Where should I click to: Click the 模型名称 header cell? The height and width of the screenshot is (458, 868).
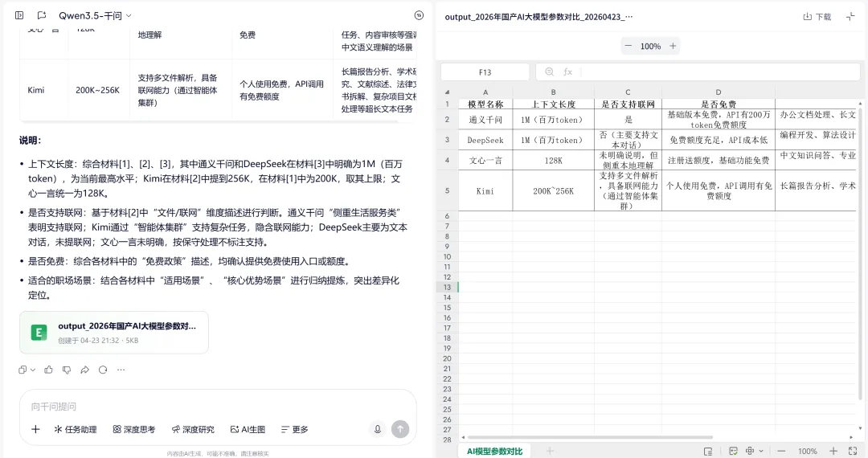[x=485, y=104]
